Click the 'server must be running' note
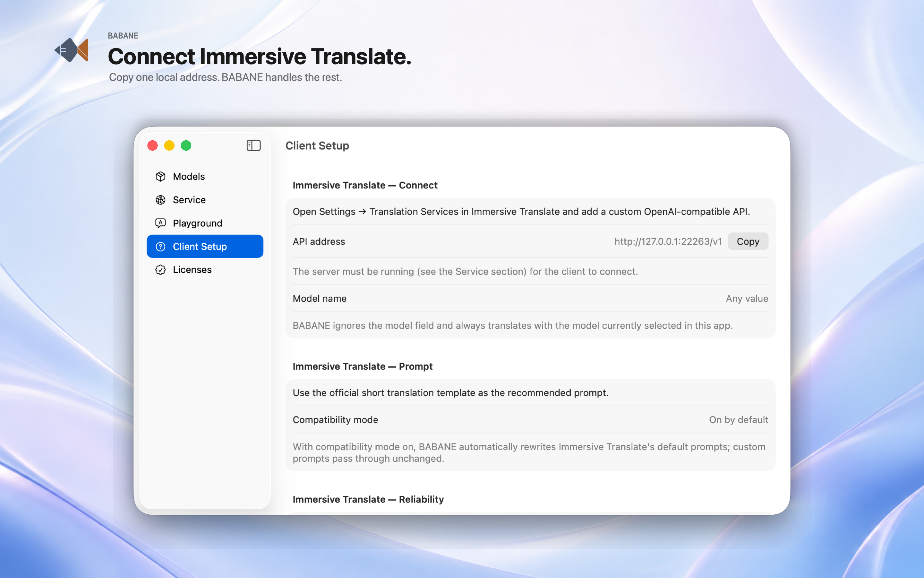Screen dimensions: 924x578 [465, 271]
